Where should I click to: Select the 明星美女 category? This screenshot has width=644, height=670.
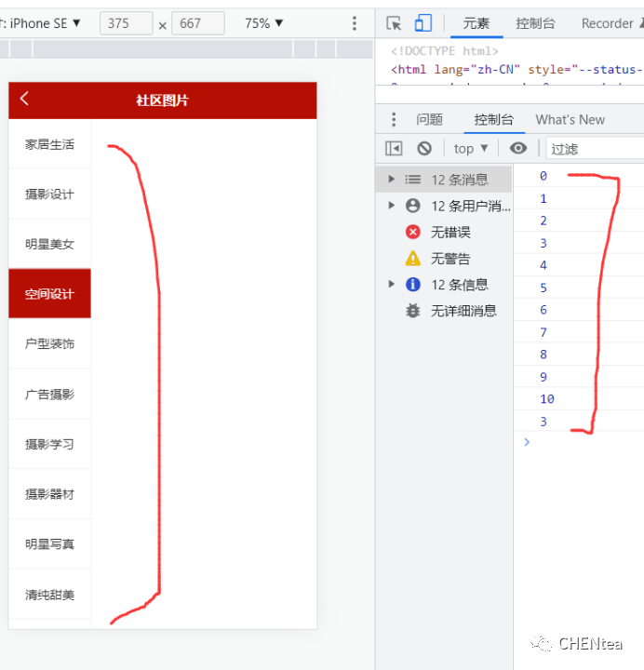tap(49, 244)
